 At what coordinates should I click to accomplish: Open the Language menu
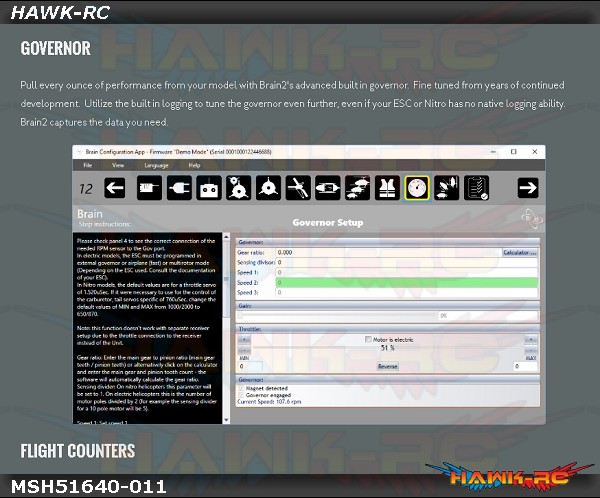tap(156, 165)
